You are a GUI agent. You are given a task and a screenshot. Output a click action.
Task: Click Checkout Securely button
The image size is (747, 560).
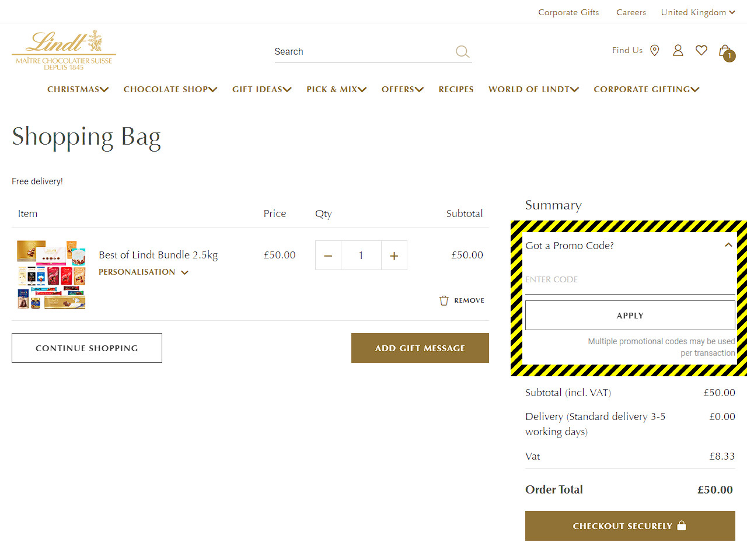point(630,526)
